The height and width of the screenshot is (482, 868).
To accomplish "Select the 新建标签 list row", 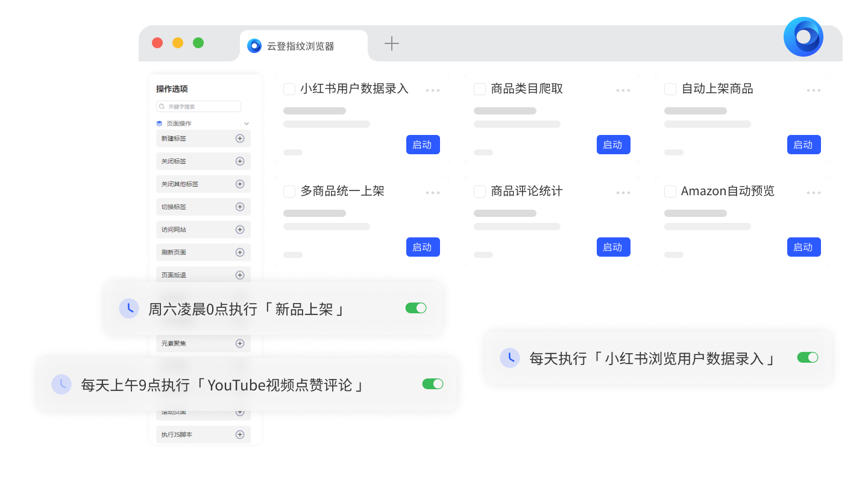I will (203, 139).
